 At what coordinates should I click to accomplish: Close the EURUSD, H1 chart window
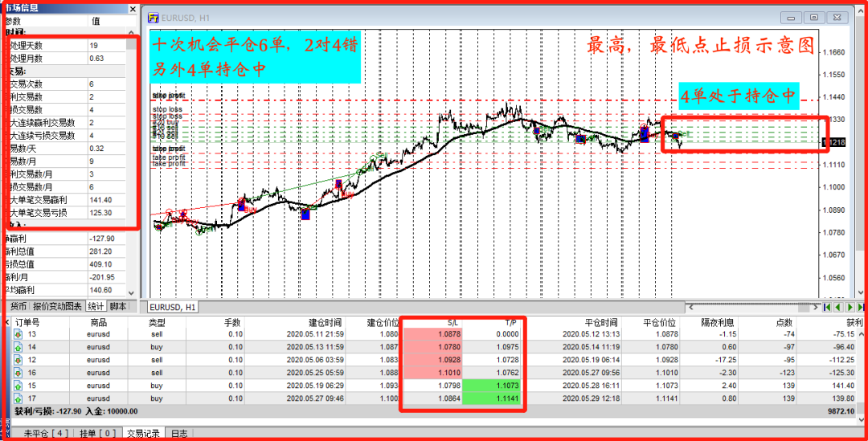[837, 18]
